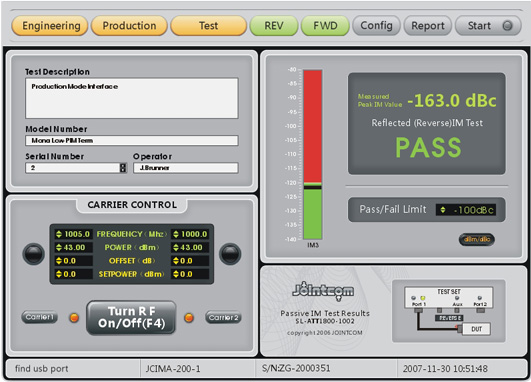Image resolution: width=531 pixels, height=382 pixels.
Task: Adjust carrier 2 offset stepper
Action: click(176, 261)
